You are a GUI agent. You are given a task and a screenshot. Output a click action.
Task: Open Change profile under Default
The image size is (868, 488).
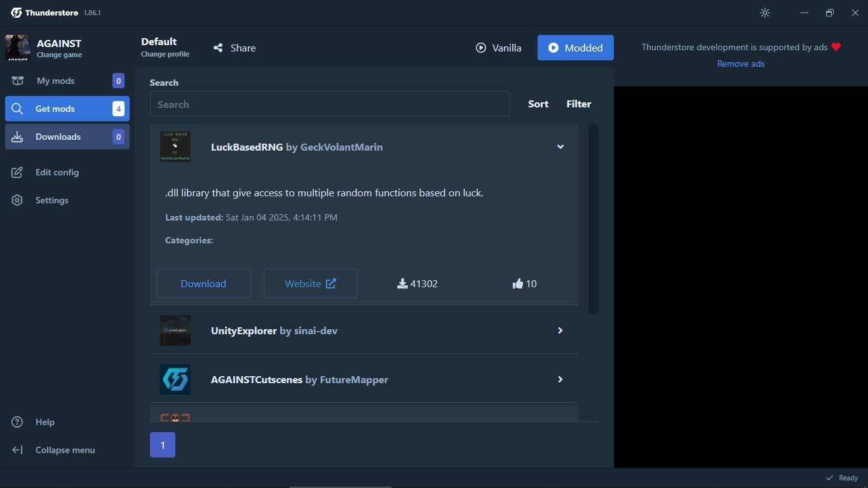tap(165, 55)
